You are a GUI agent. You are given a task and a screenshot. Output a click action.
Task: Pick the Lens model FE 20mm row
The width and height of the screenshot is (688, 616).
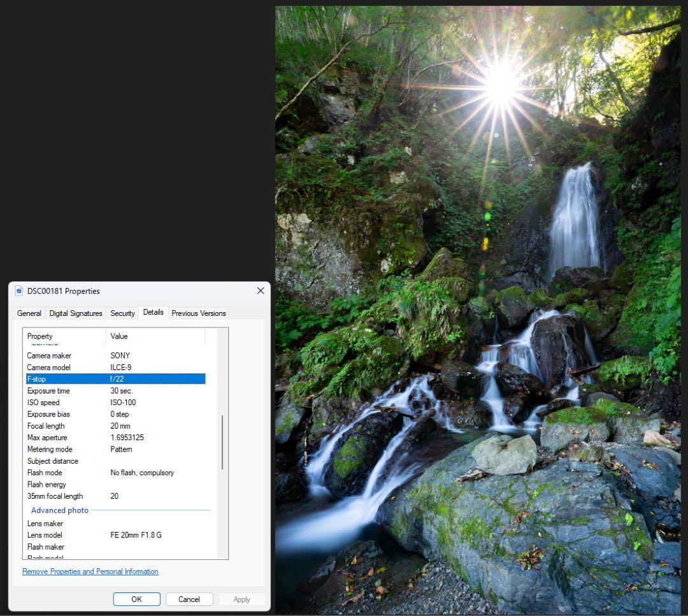tap(115, 535)
